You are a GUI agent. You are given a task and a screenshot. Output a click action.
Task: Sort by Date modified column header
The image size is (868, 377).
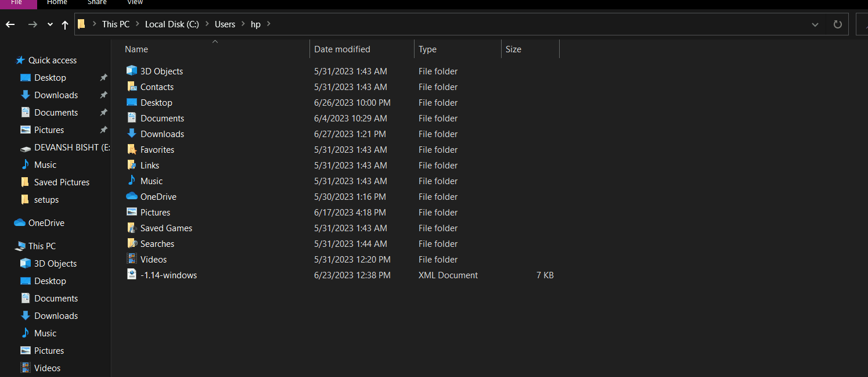click(x=342, y=49)
